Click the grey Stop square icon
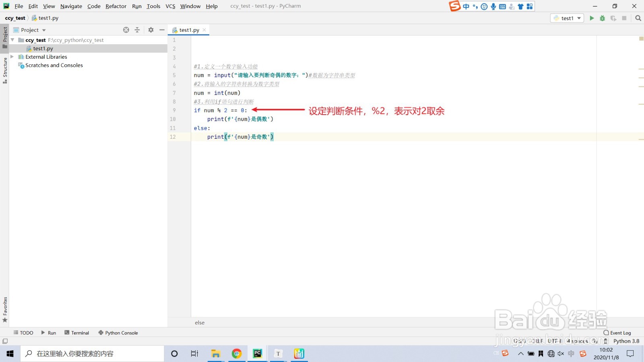This screenshot has height=362, width=644. pyautogui.click(x=624, y=18)
